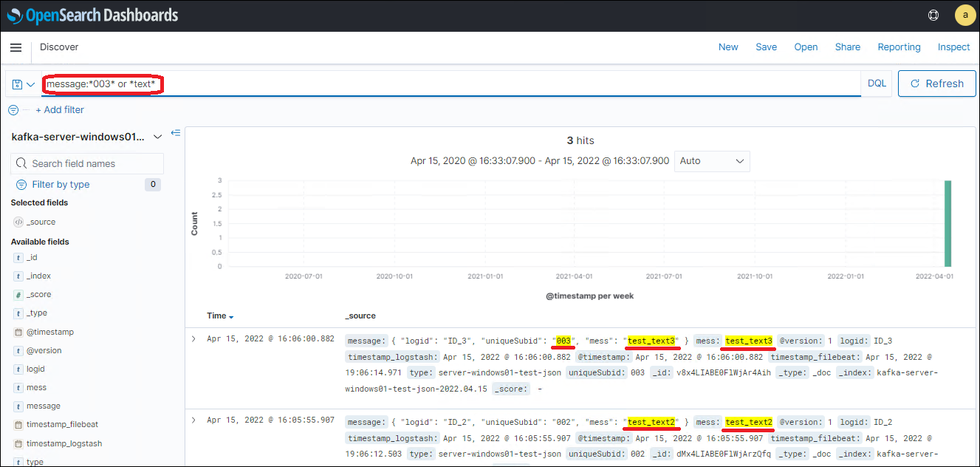Click the @version field icon
The height and width of the screenshot is (467, 980).
pos(18,350)
